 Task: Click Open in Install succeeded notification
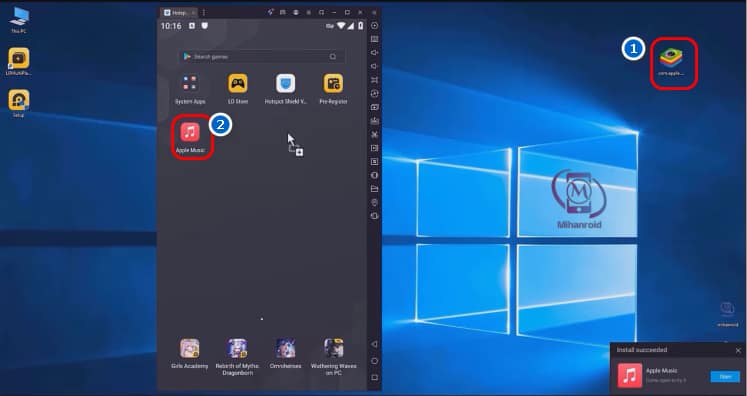point(725,376)
